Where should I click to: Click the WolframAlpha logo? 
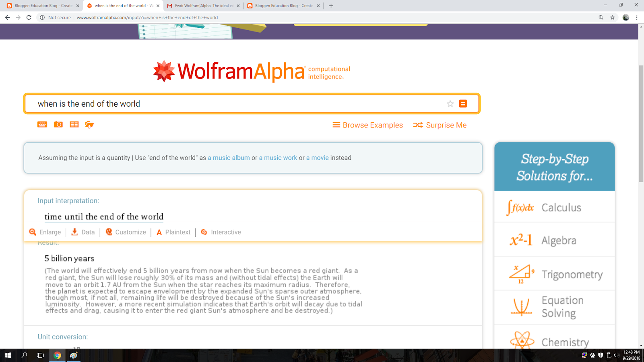pos(252,72)
